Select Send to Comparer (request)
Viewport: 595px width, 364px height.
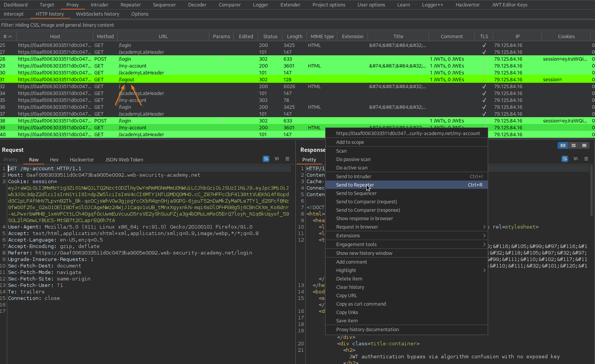406,202
